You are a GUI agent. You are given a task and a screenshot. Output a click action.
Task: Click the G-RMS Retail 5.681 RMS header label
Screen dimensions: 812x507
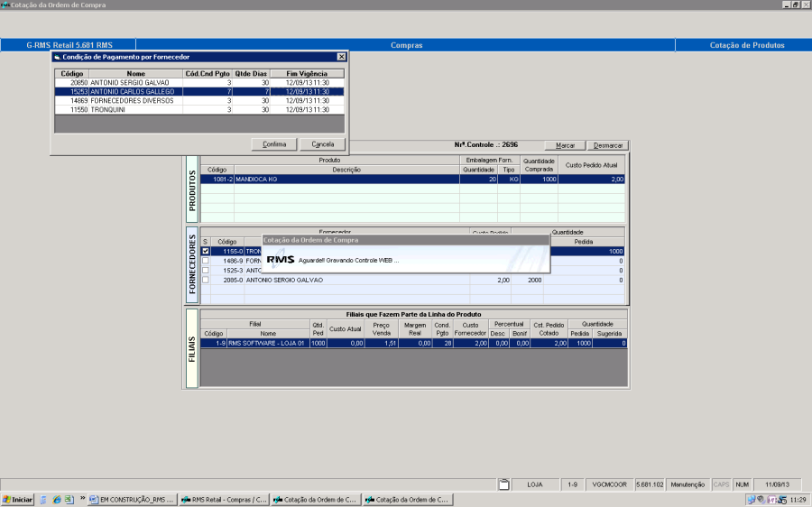(x=69, y=45)
